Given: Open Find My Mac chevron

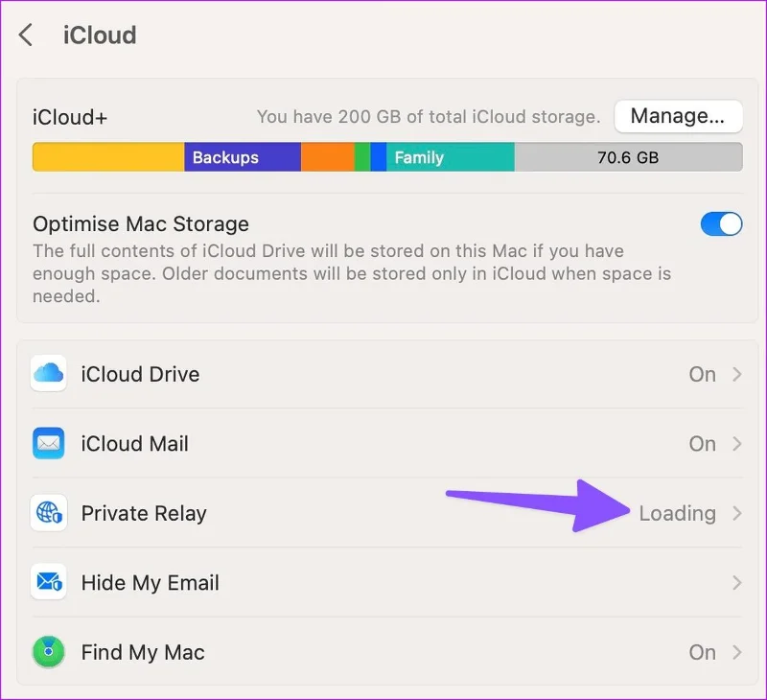Looking at the screenshot, I should click(x=736, y=652).
